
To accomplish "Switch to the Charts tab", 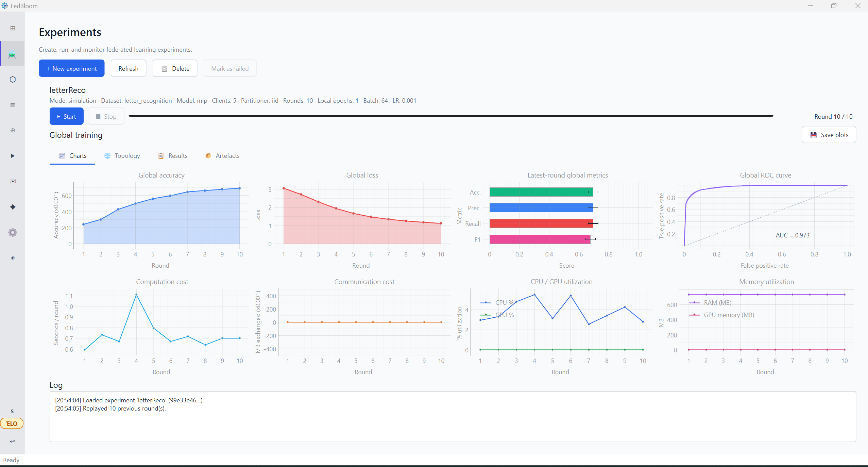I will pos(72,155).
